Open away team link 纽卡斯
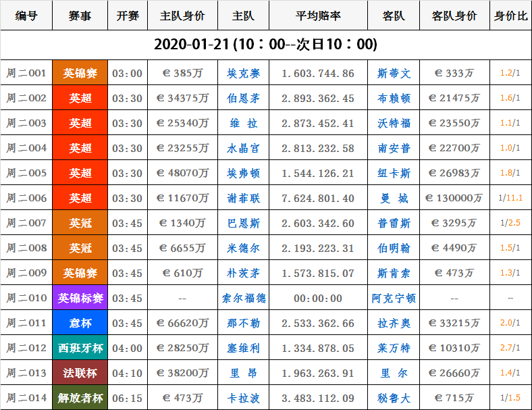Image resolution: width=532 pixels, height=410 pixels. pyautogui.click(x=394, y=173)
